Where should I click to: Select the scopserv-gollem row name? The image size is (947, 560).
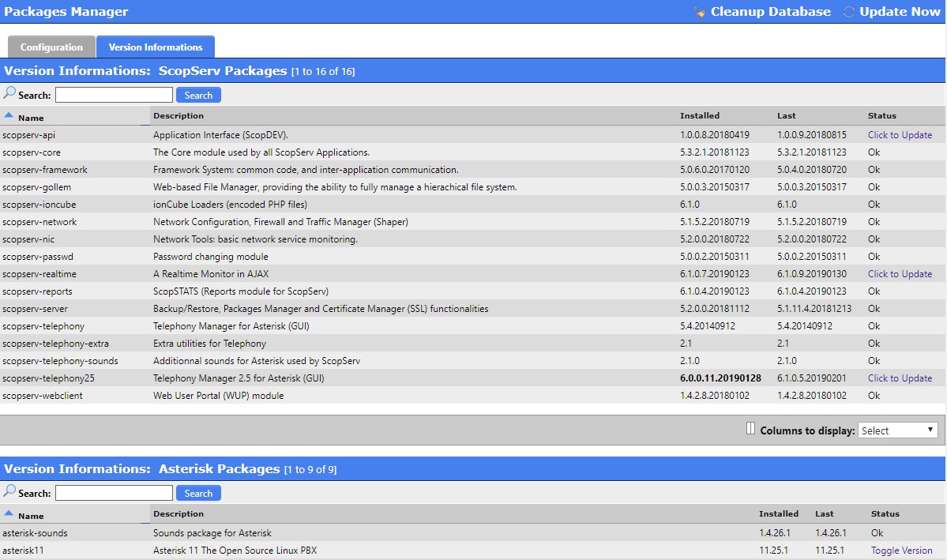[x=37, y=187]
